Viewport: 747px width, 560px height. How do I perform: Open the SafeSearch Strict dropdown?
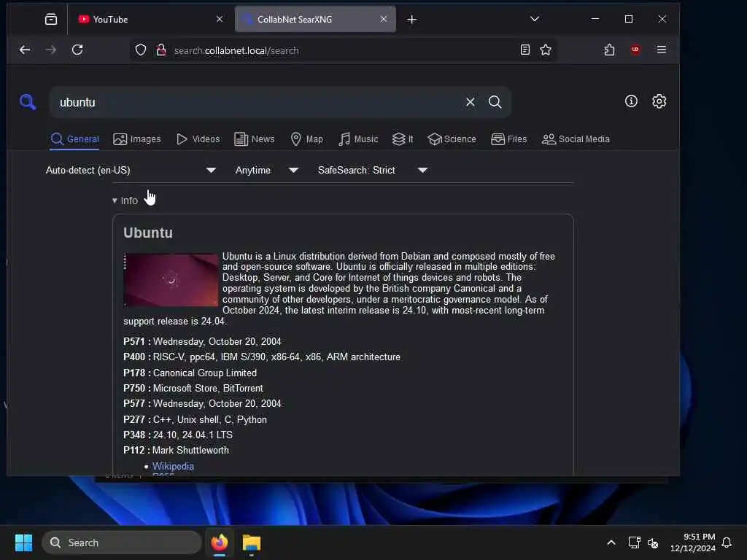373,170
